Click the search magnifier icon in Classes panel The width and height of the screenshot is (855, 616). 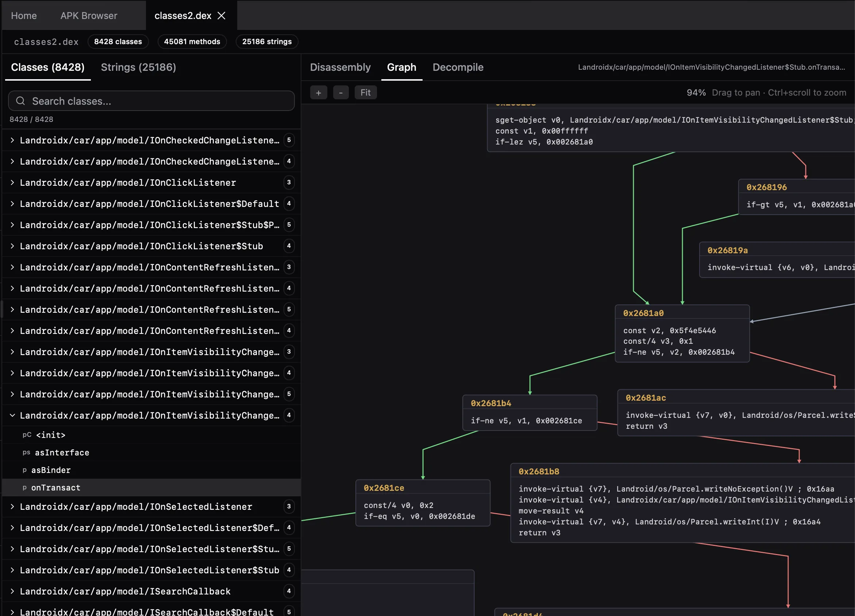point(20,101)
